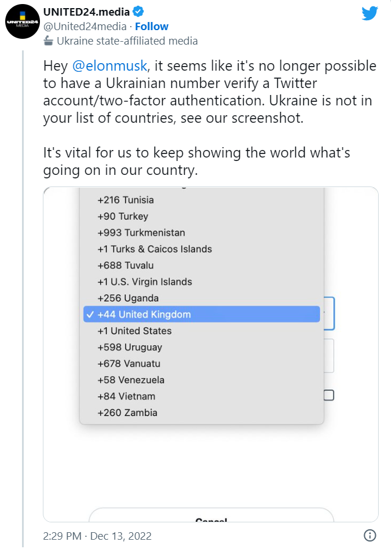Screen dimensions: 392x549
Task: Click the tweet info icon
Action: [x=370, y=535]
